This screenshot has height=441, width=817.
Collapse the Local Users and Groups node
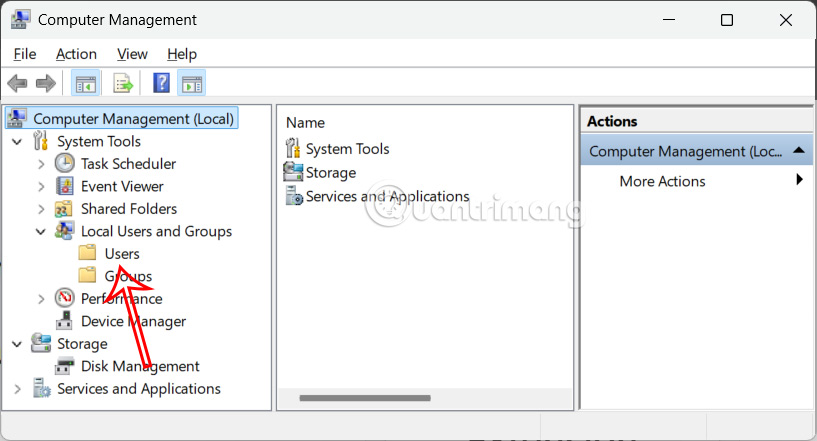[41, 231]
